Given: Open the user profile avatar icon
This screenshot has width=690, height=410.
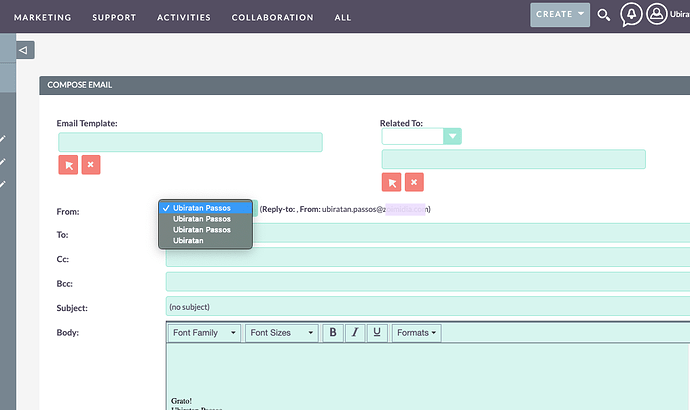Looking at the screenshot, I should [657, 14].
